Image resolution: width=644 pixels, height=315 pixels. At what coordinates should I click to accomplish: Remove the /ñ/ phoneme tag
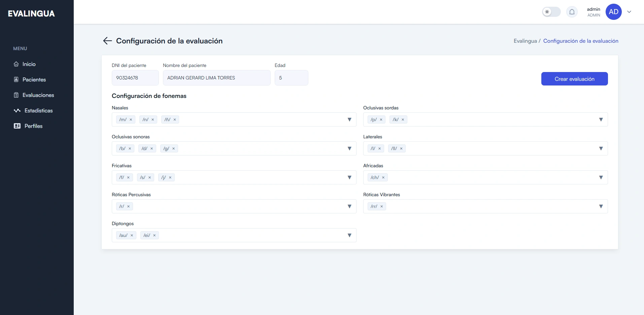click(175, 120)
